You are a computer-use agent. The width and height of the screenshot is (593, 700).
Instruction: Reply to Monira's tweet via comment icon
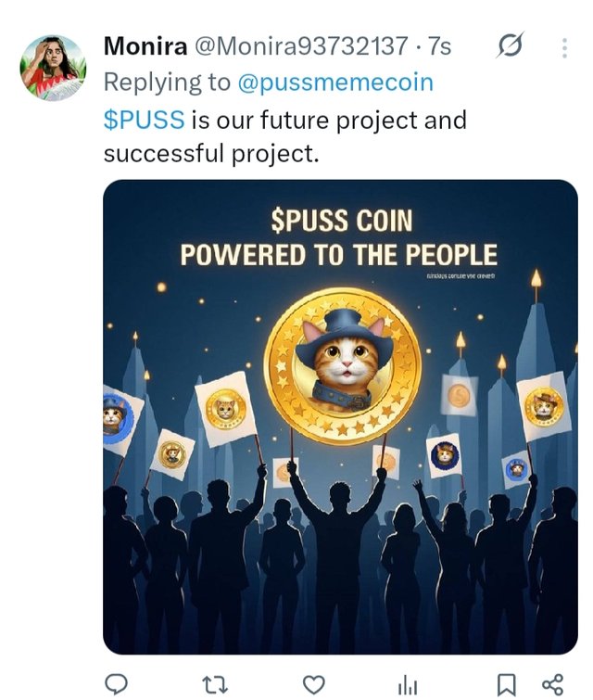coord(116,684)
